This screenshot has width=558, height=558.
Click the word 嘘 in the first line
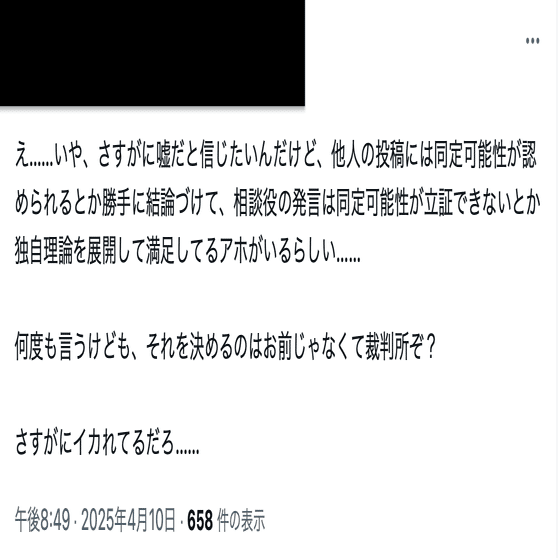pos(164,155)
